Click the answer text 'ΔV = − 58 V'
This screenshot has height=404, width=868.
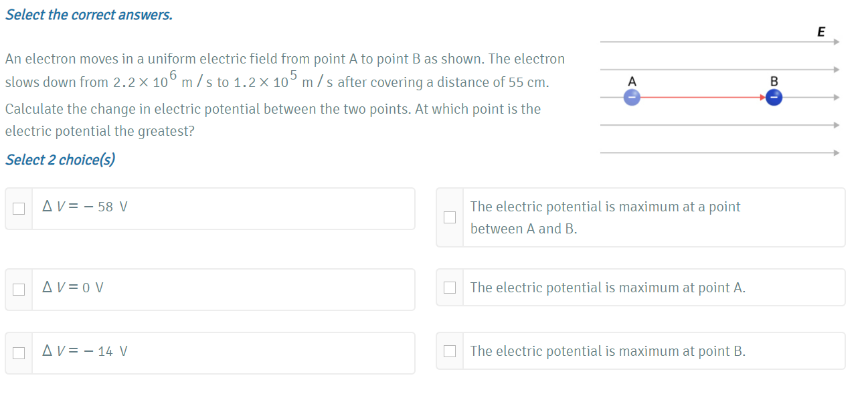pos(85,207)
